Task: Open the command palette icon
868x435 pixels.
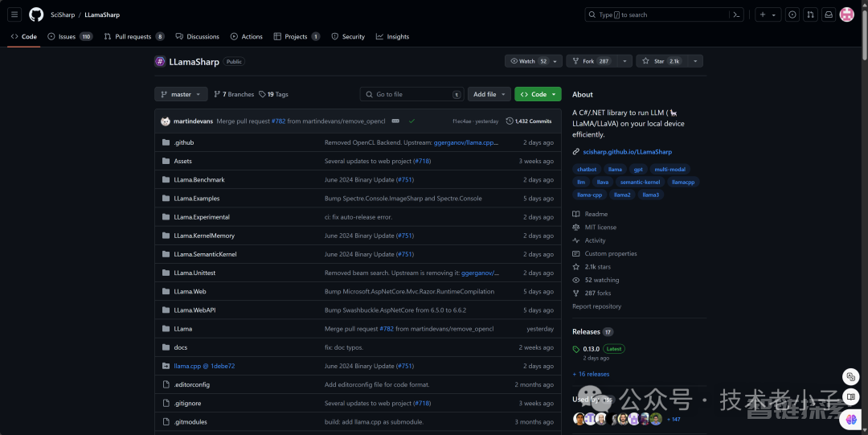Action: (736, 15)
